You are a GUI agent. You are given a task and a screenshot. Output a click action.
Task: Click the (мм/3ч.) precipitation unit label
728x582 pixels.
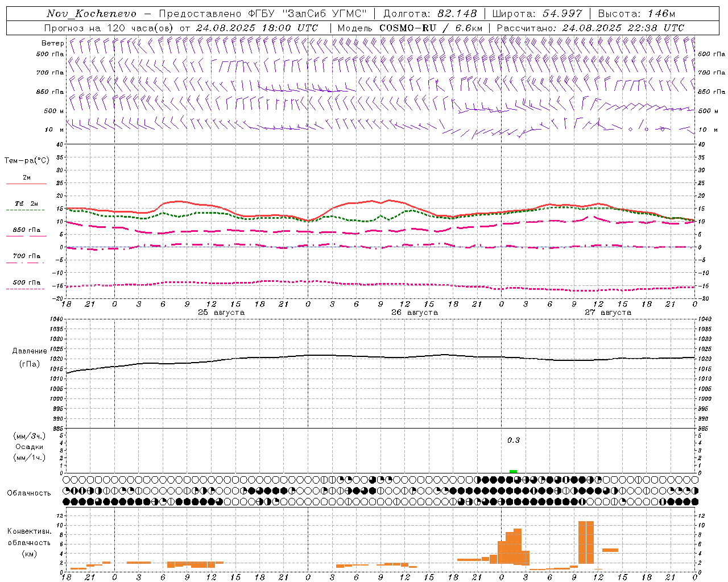click(30, 436)
